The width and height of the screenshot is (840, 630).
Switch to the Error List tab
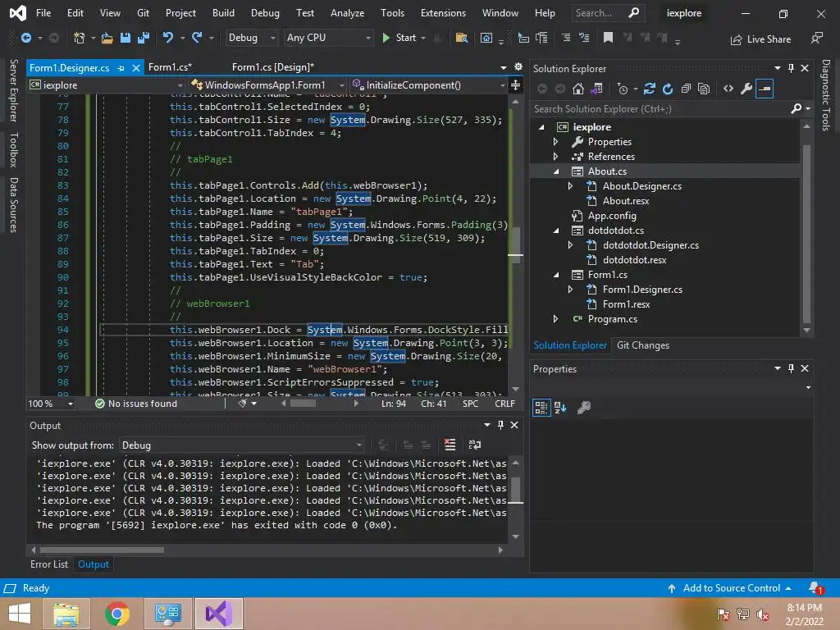tap(49, 564)
